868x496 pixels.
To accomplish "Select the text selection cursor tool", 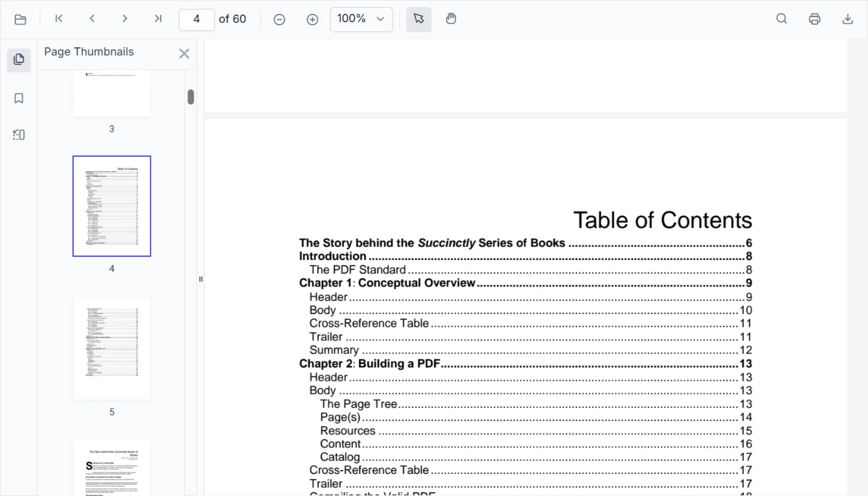I will click(418, 19).
